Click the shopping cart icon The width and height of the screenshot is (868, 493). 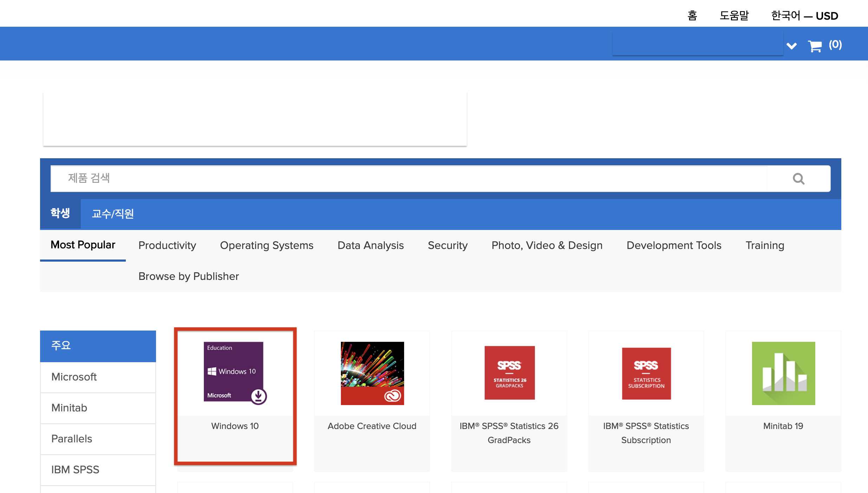(x=815, y=46)
